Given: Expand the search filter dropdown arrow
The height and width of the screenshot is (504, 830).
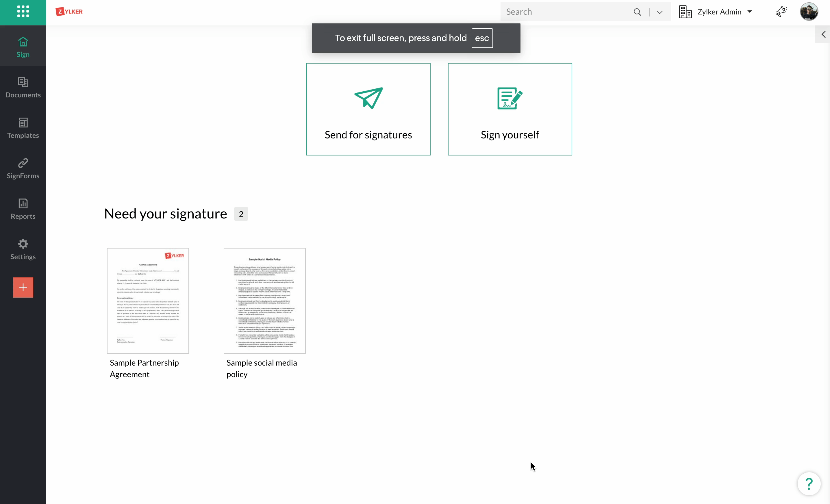Looking at the screenshot, I should pyautogui.click(x=659, y=12).
